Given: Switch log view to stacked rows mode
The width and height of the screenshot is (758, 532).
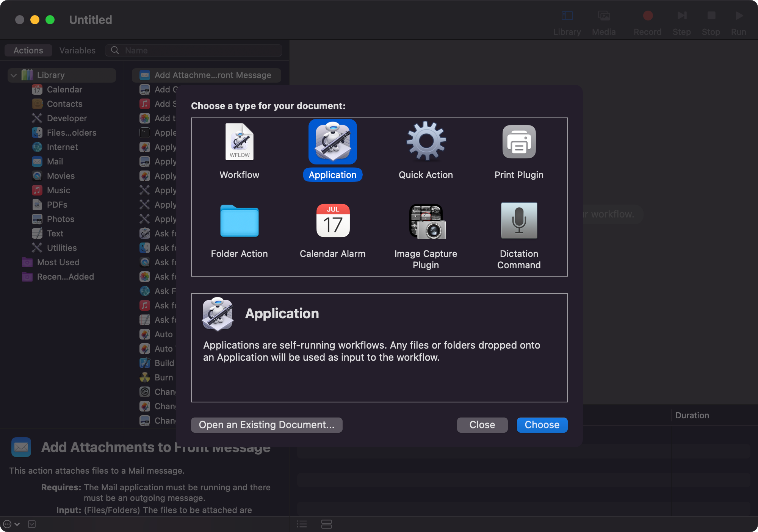Looking at the screenshot, I should click(326, 524).
